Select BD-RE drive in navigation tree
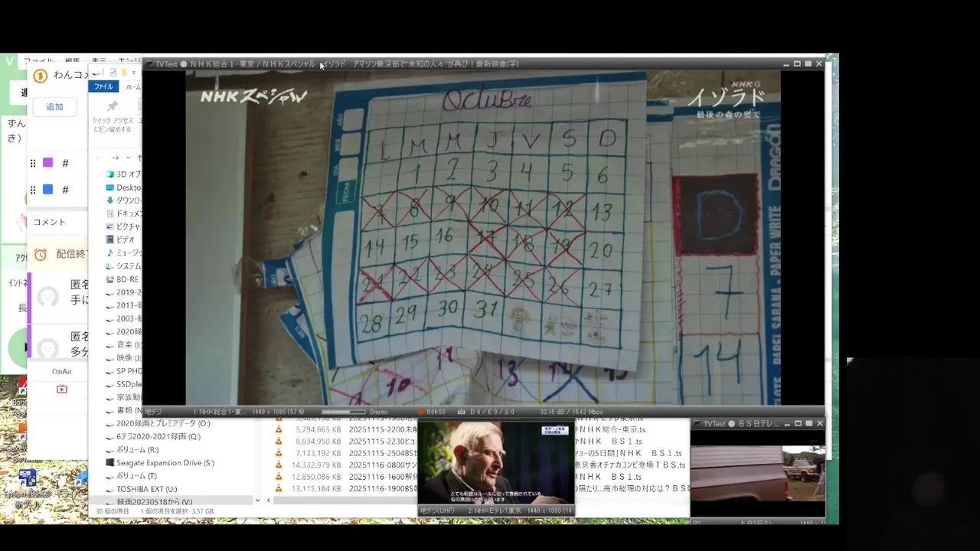The image size is (980, 551). coord(122,279)
